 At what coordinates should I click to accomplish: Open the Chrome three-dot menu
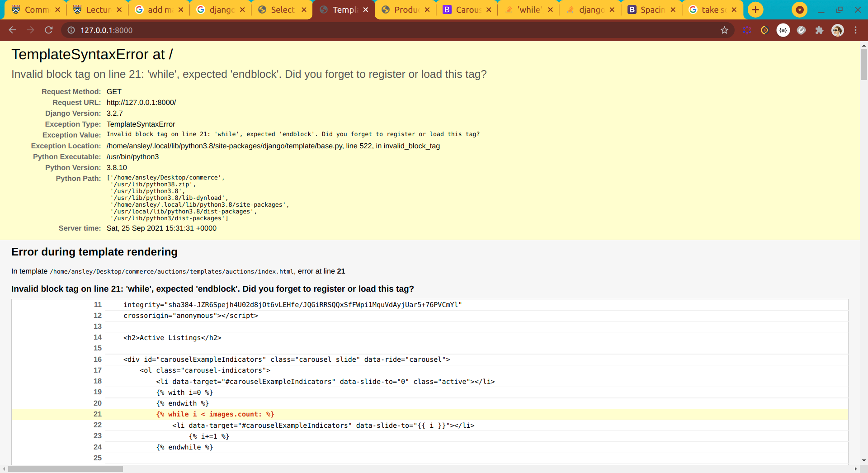coord(855,30)
